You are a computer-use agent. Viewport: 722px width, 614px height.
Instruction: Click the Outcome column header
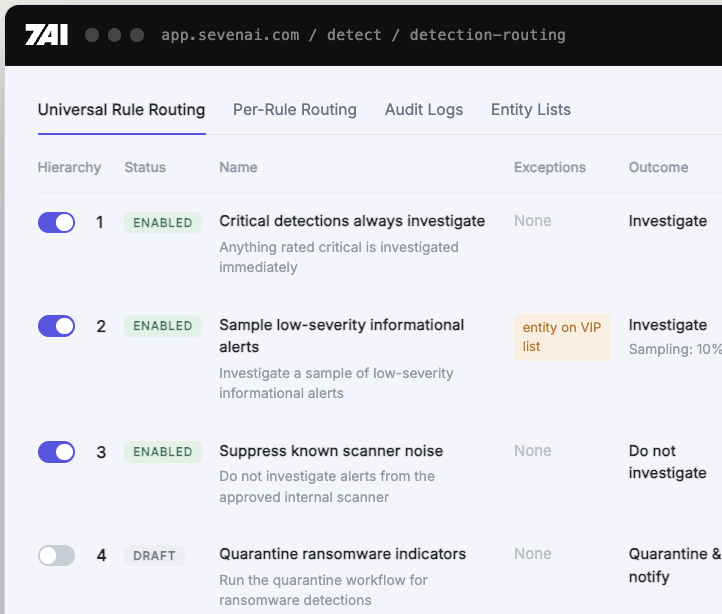(658, 167)
